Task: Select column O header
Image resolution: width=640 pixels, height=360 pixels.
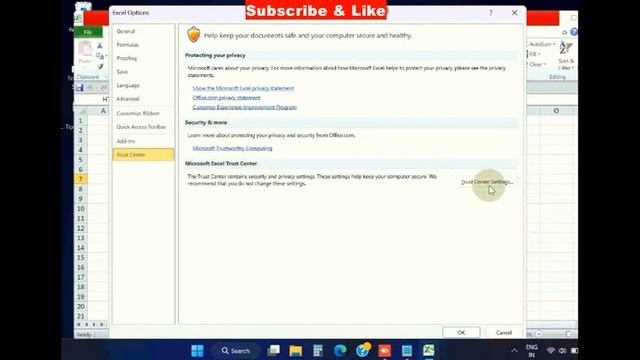Action: 556,111
